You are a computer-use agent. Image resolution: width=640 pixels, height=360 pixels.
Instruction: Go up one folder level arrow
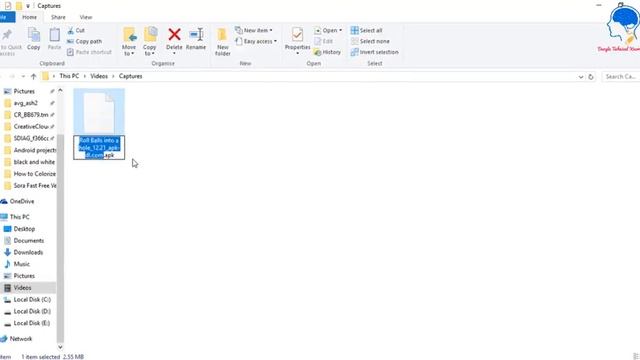coord(33,76)
